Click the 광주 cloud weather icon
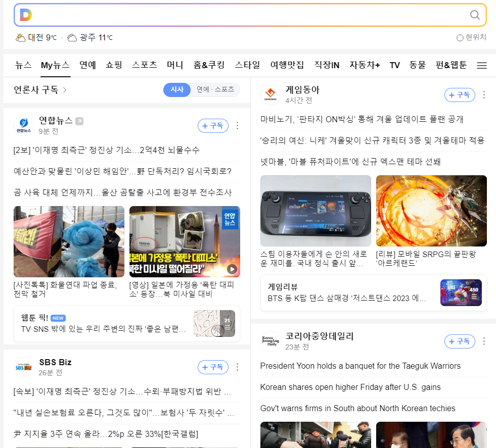The width and height of the screenshot is (496, 448). (72, 38)
